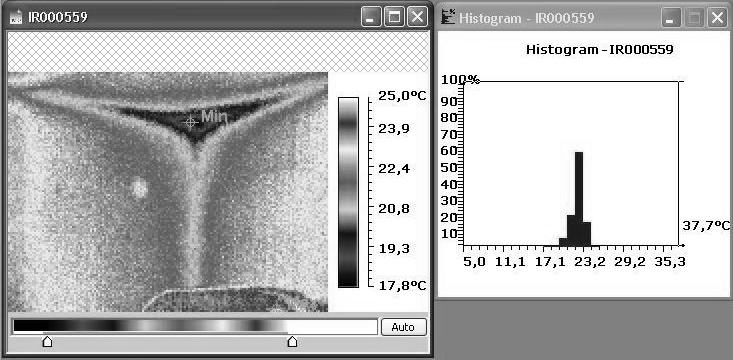The height and width of the screenshot is (360, 733).
Task: Click the 25,0°C maximum scale label
Action: pyautogui.click(x=402, y=96)
